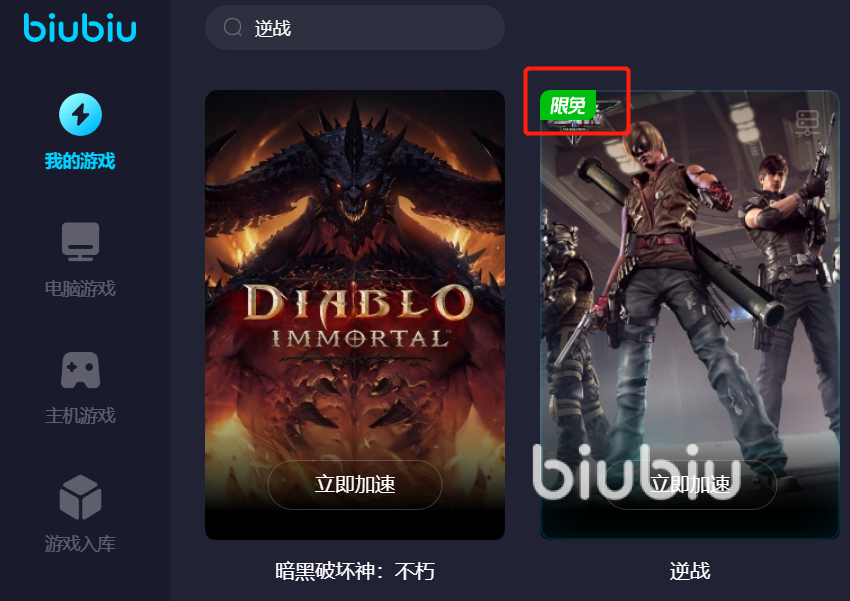Click the biubiu logo in the sidebar header
This screenshot has height=601, width=850.
point(80,28)
